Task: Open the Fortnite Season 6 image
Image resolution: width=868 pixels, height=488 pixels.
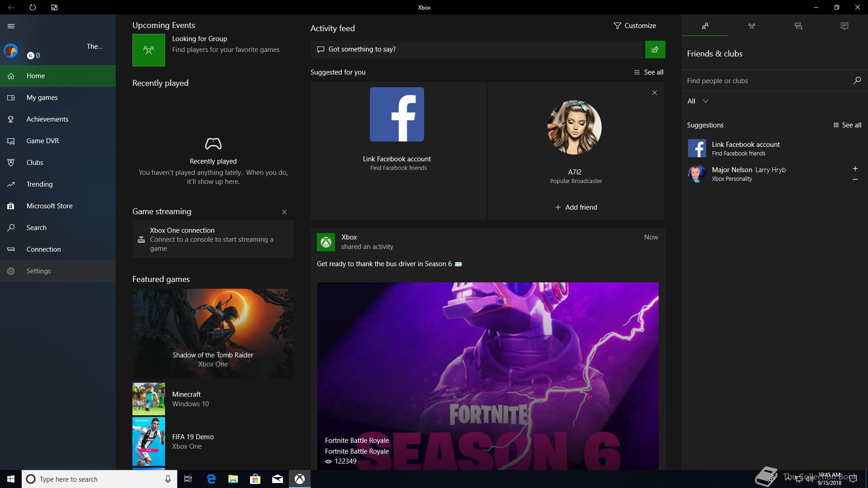Action: click(x=488, y=376)
